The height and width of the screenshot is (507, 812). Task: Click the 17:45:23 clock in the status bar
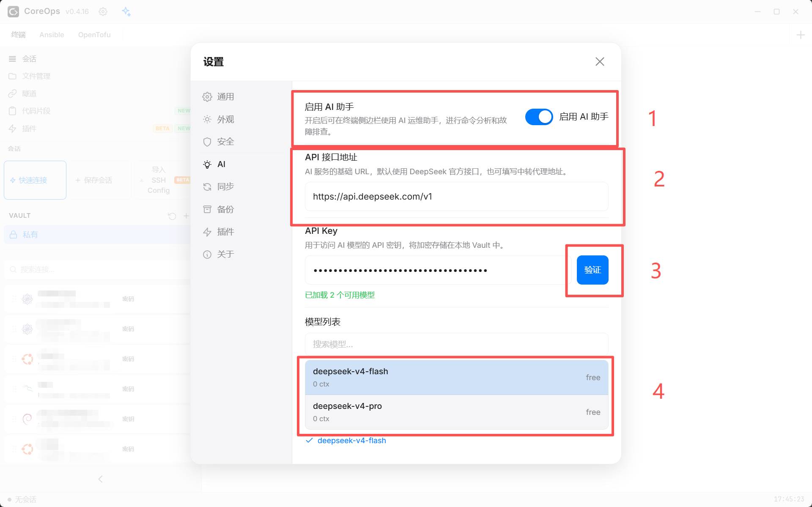[x=789, y=499]
